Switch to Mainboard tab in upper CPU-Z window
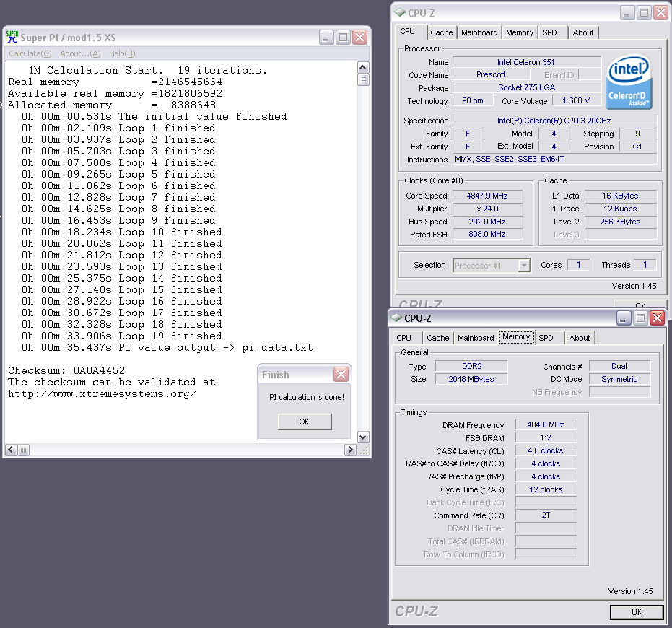The image size is (672, 628). pos(479,32)
